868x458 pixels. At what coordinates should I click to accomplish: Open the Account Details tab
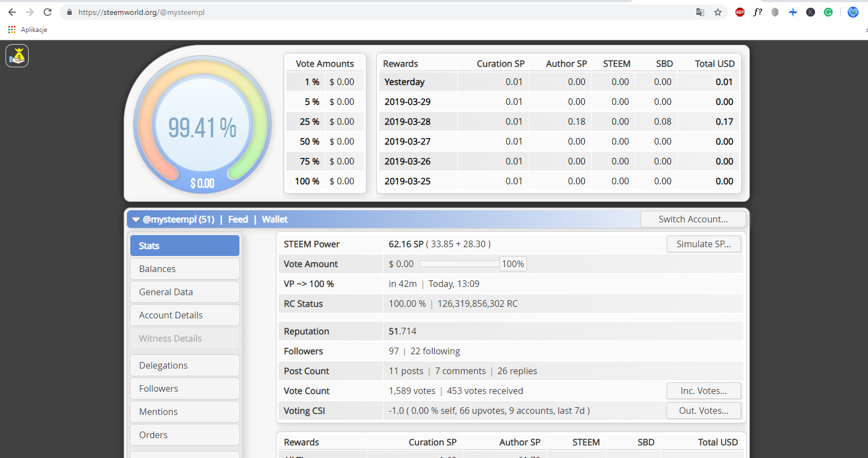[x=185, y=315]
